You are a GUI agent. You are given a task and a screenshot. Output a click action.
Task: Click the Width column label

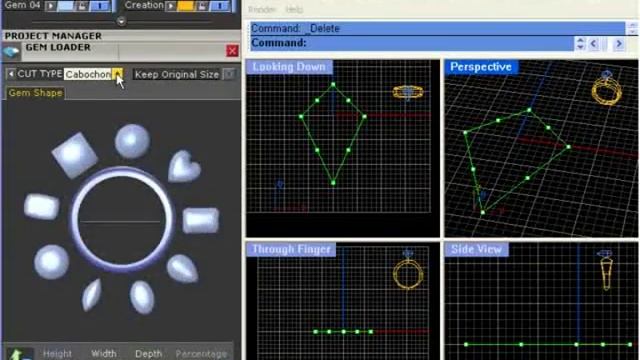click(104, 354)
